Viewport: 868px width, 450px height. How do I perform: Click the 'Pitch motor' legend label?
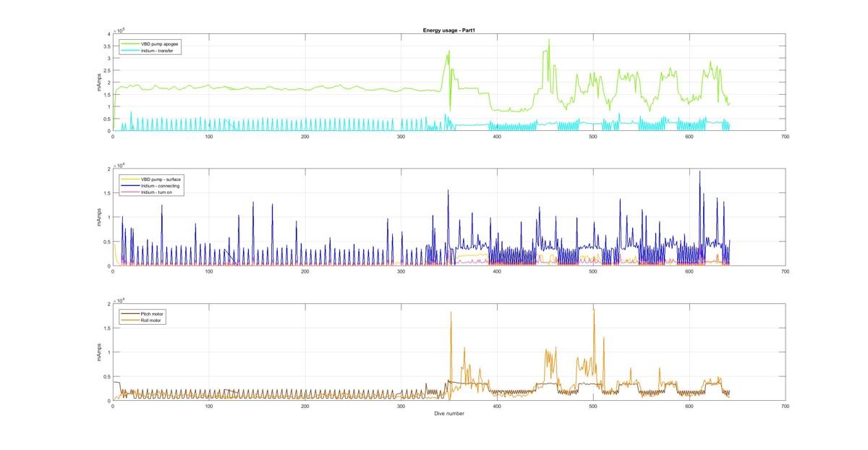(x=153, y=314)
